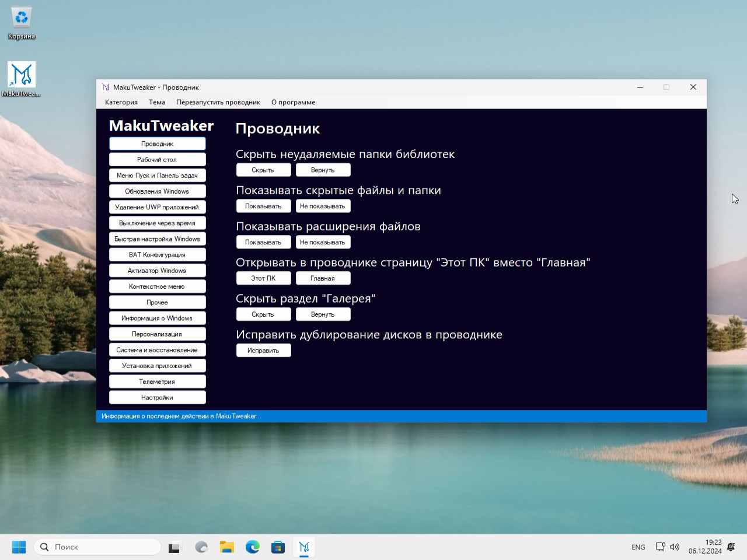The height and width of the screenshot is (560, 747).
Task: Click the MakuTweaker title bar logo icon
Action: point(106,87)
